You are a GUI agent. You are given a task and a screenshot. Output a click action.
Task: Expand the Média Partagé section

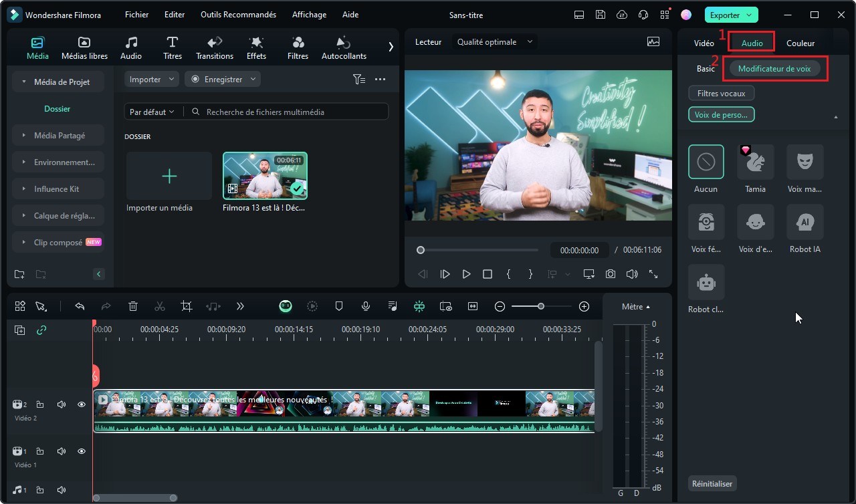pyautogui.click(x=59, y=136)
